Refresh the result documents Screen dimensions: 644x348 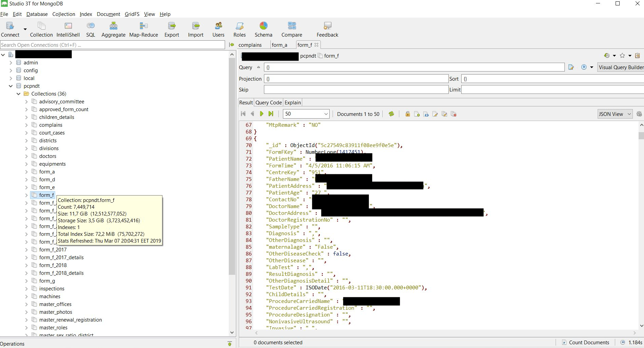(x=391, y=114)
